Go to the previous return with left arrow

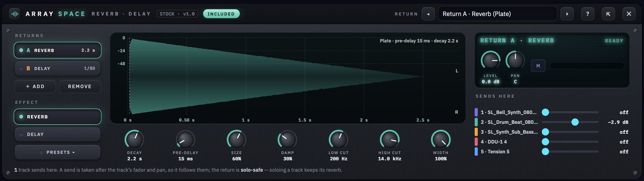[x=428, y=14]
